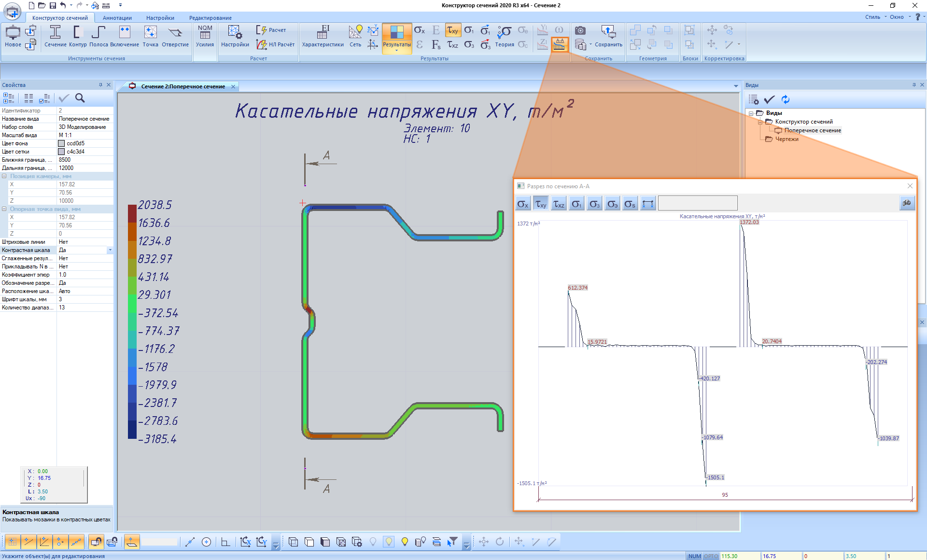Open the Аннотации ribbon tab

117,18
